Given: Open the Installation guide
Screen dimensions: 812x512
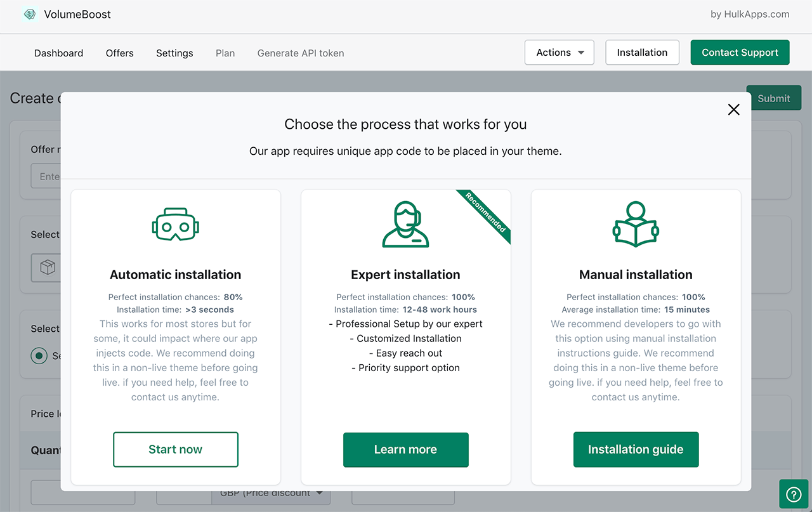Looking at the screenshot, I should pyautogui.click(x=636, y=450).
